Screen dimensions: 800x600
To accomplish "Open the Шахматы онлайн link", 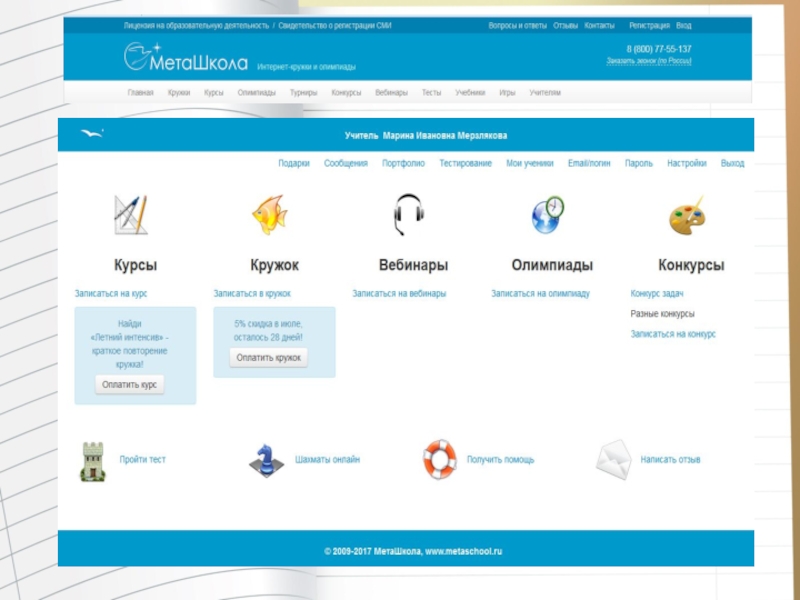I will click(328, 459).
